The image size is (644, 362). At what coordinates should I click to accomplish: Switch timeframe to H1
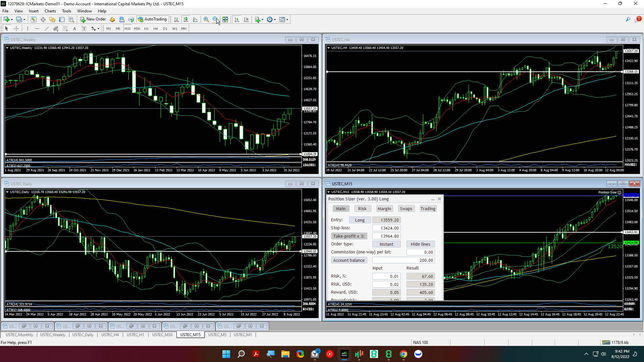click(x=146, y=29)
